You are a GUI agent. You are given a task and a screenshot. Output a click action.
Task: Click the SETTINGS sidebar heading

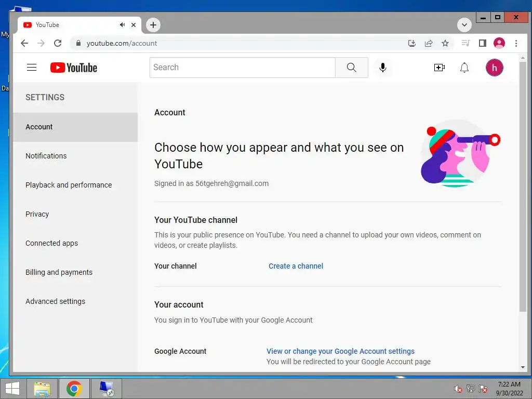pyautogui.click(x=45, y=97)
